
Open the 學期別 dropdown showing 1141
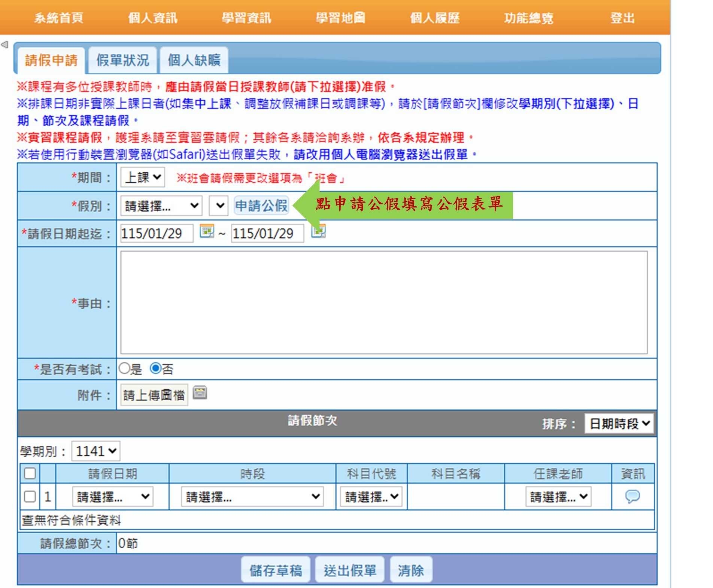pyautogui.click(x=96, y=451)
